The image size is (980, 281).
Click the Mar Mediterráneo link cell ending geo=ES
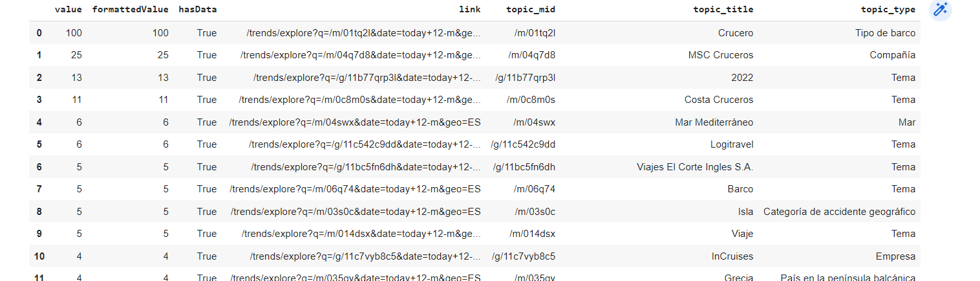(x=355, y=122)
